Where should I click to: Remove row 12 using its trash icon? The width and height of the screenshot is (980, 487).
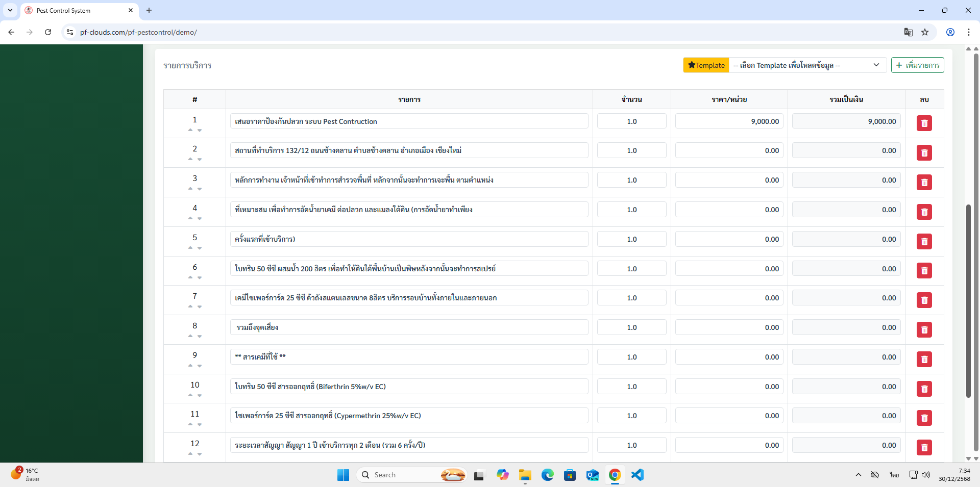(x=924, y=448)
